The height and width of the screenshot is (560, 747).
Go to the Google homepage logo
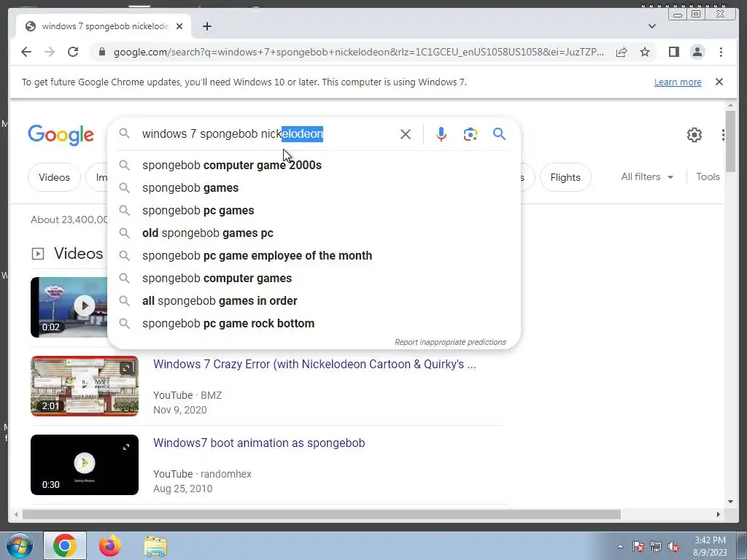pos(61,135)
